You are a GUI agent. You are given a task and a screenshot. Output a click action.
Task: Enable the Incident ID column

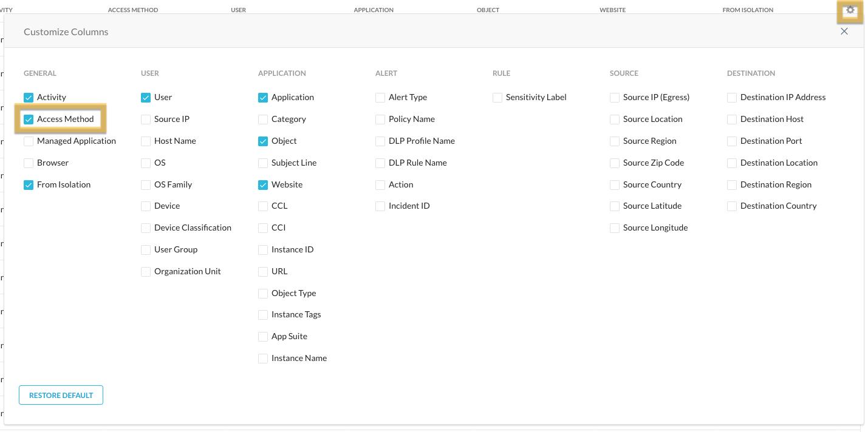click(x=380, y=206)
